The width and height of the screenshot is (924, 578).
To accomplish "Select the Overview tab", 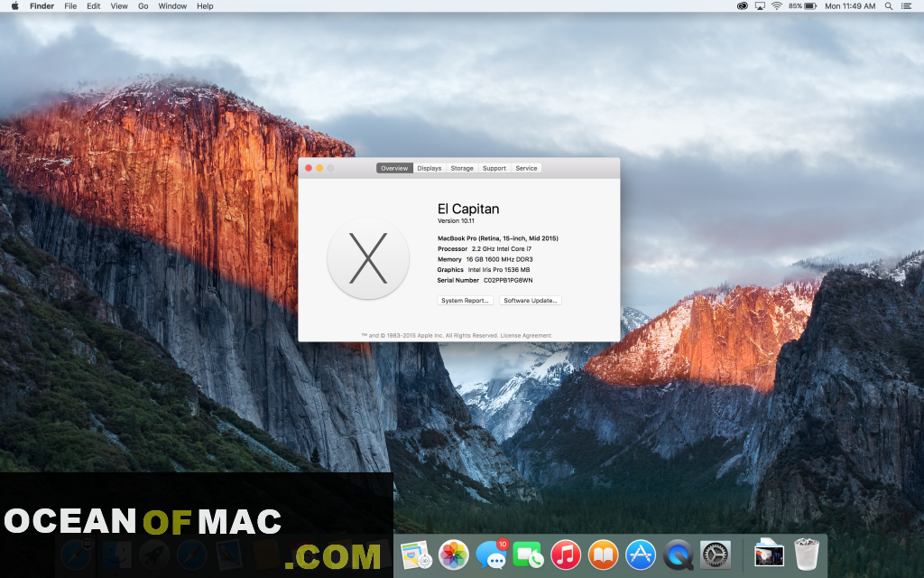I will pyautogui.click(x=394, y=168).
